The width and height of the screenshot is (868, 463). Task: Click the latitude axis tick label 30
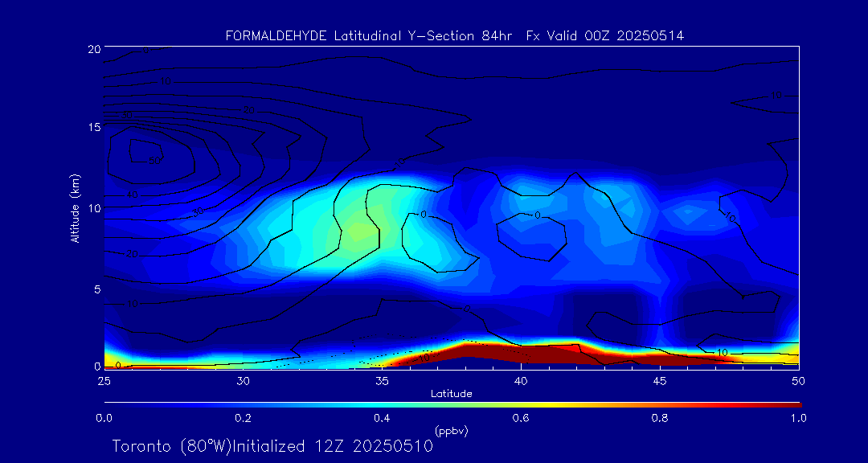(243, 381)
